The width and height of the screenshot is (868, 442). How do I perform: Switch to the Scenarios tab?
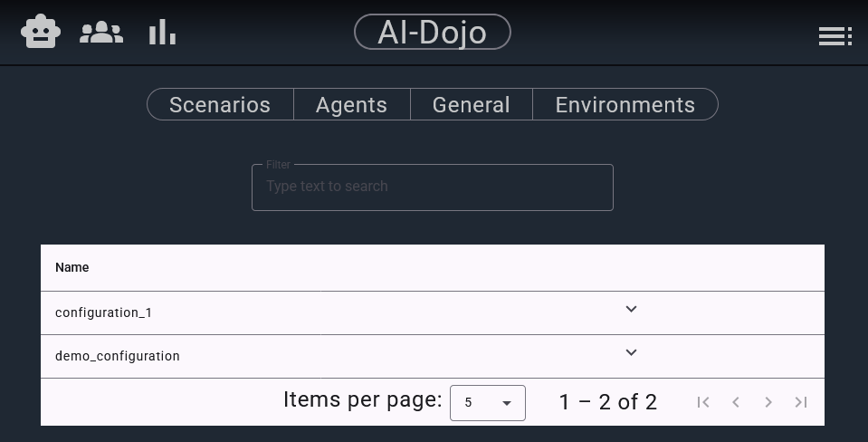(220, 105)
